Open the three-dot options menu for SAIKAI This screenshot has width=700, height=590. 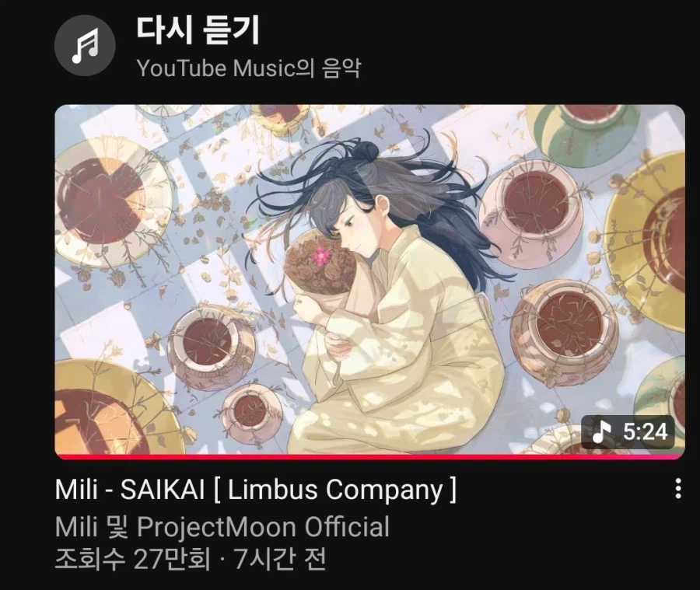(x=678, y=489)
